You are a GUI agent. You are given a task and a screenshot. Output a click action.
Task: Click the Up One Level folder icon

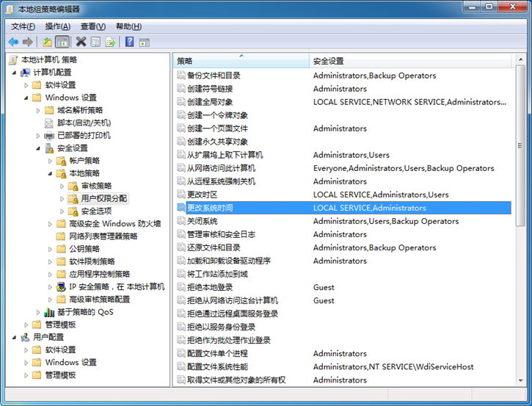47,42
